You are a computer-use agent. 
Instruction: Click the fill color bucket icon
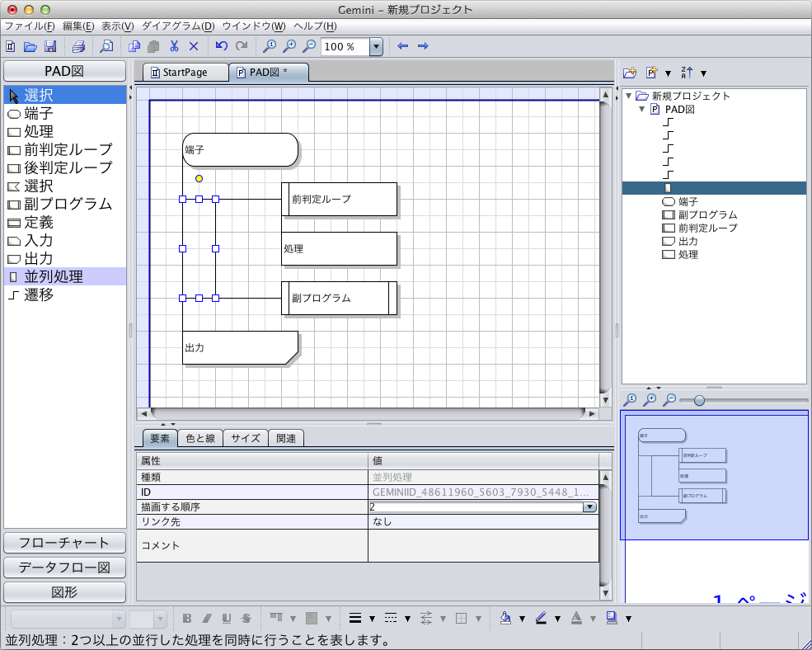506,618
